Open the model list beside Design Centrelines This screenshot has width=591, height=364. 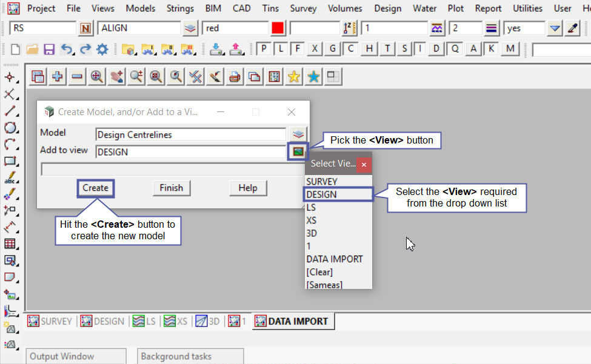298,134
